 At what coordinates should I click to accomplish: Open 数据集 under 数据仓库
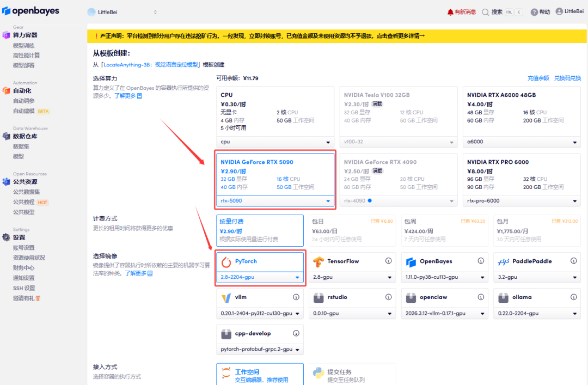(21, 146)
